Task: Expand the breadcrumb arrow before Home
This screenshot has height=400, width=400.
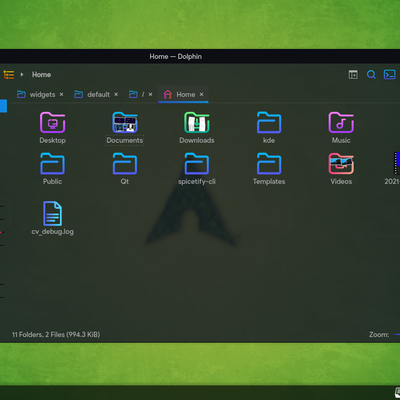Action: click(22, 74)
